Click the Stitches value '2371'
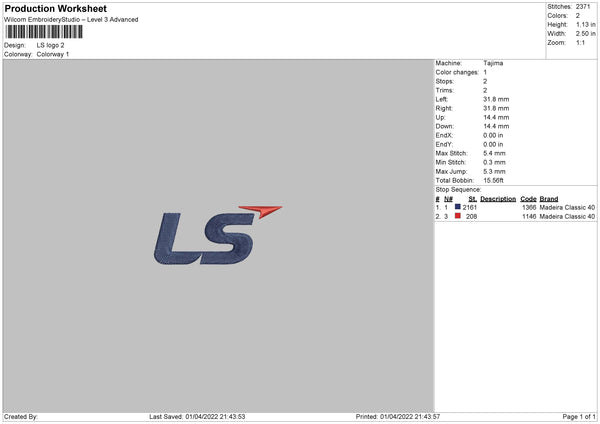Viewport: 600px width, 424px height. click(x=583, y=7)
